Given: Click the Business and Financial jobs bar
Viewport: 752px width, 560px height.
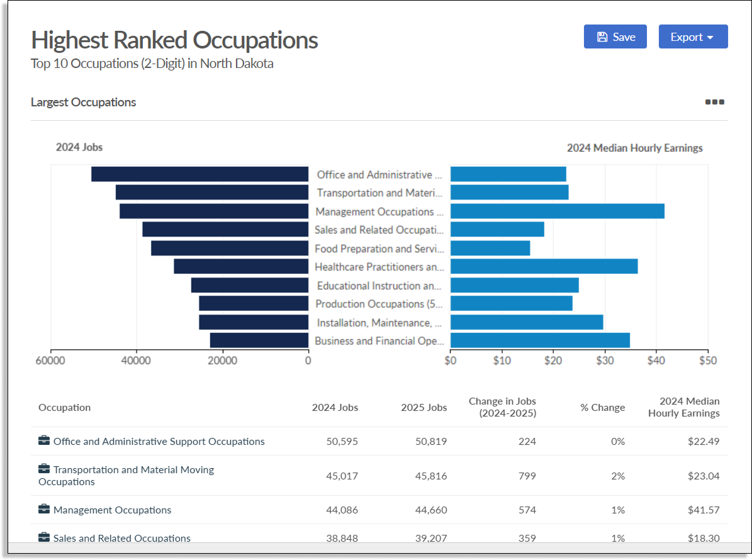Looking at the screenshot, I should [259, 341].
